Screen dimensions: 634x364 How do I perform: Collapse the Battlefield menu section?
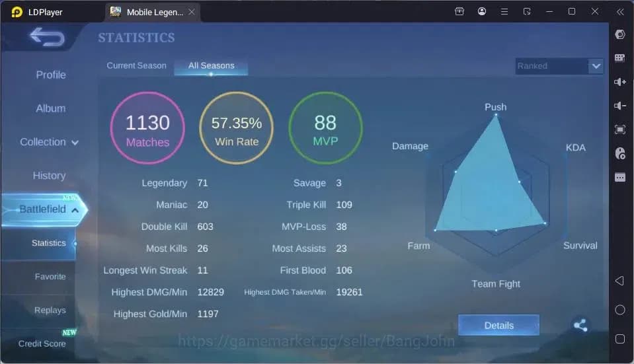point(75,210)
